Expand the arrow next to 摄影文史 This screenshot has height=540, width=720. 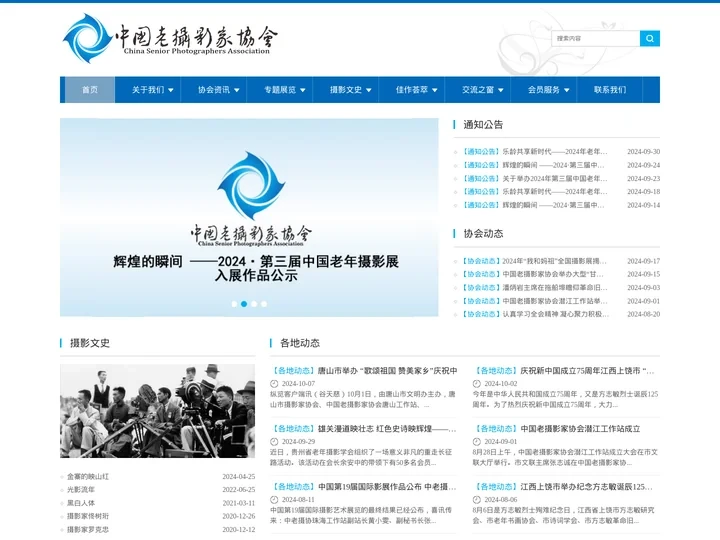click(x=369, y=90)
